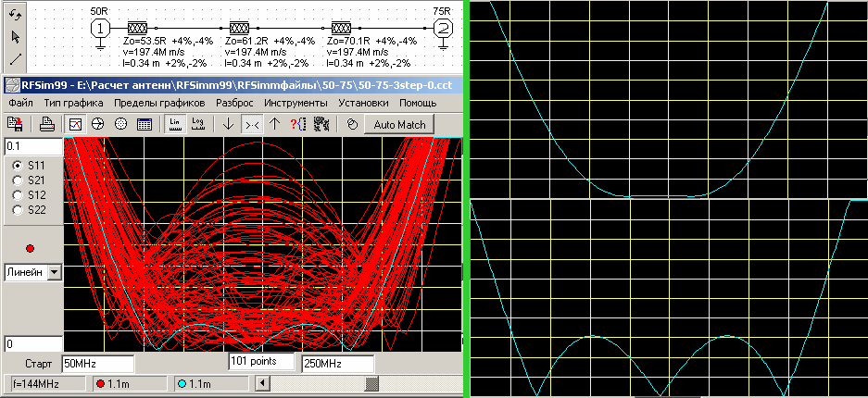Image resolution: width=868 pixels, height=398 pixels.
Task: Click the round tool icon before Auto Match
Action: [x=351, y=124]
